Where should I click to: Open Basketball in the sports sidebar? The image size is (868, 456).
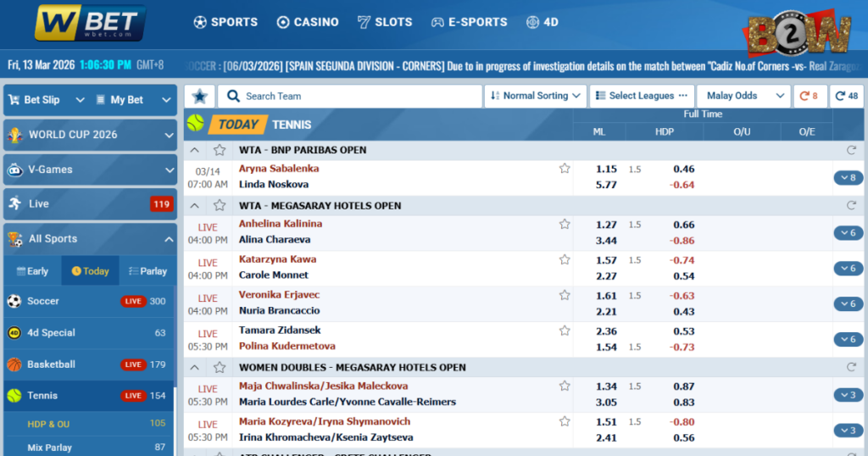(51, 364)
